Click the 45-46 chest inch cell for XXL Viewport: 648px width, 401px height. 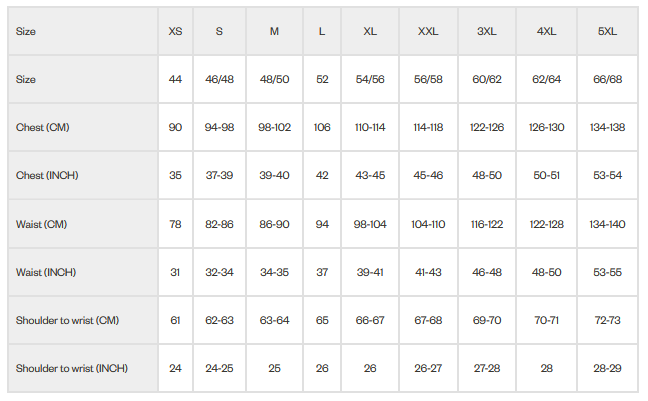coord(428,175)
